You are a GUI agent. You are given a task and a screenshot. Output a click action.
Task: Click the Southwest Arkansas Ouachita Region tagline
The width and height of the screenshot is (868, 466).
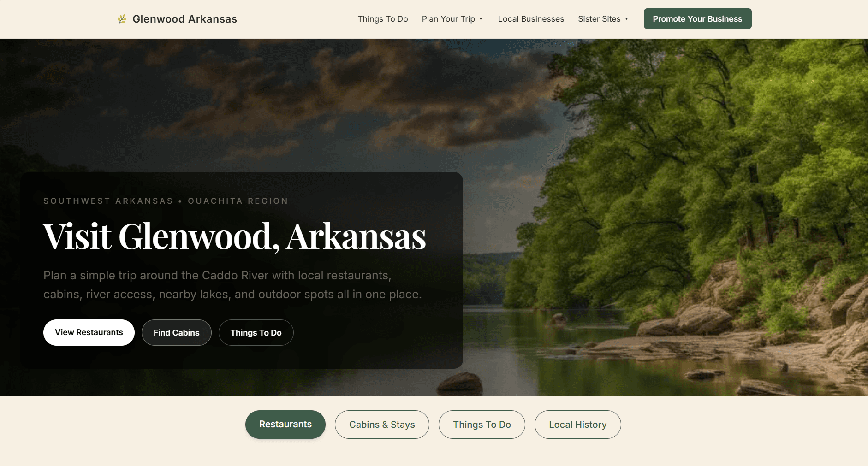click(166, 201)
